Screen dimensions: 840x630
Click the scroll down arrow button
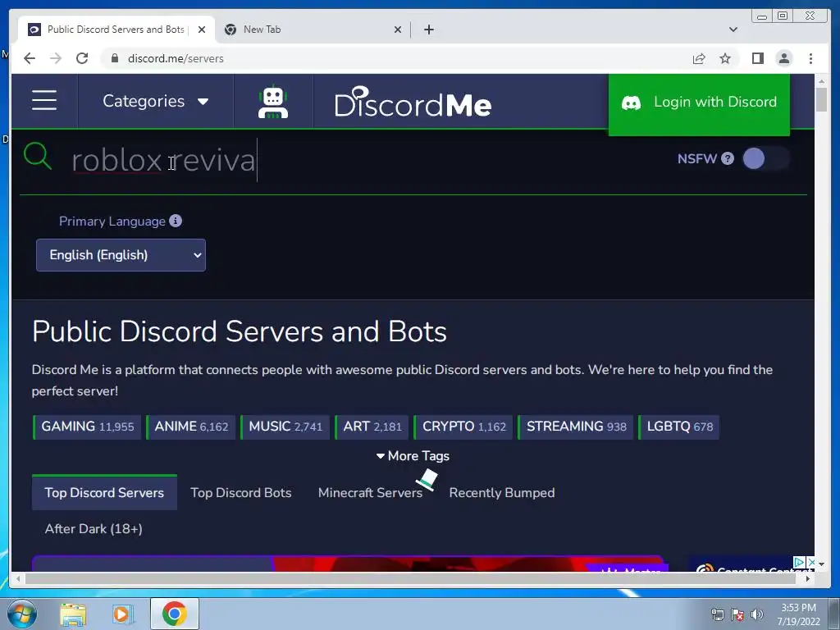click(x=822, y=564)
